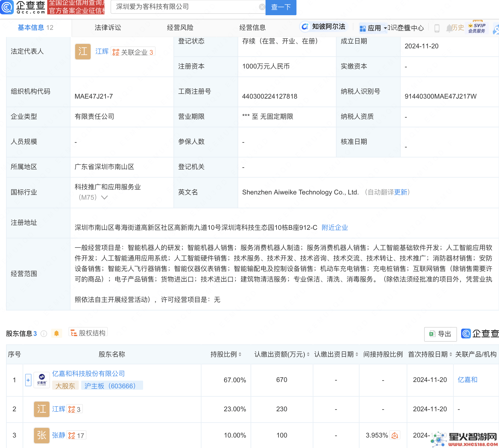Click 亿嘉和 company logo thumbnail

42,380
